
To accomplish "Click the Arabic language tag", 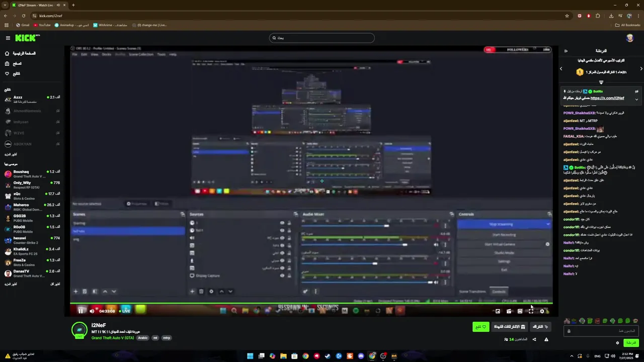I will pos(143,338).
